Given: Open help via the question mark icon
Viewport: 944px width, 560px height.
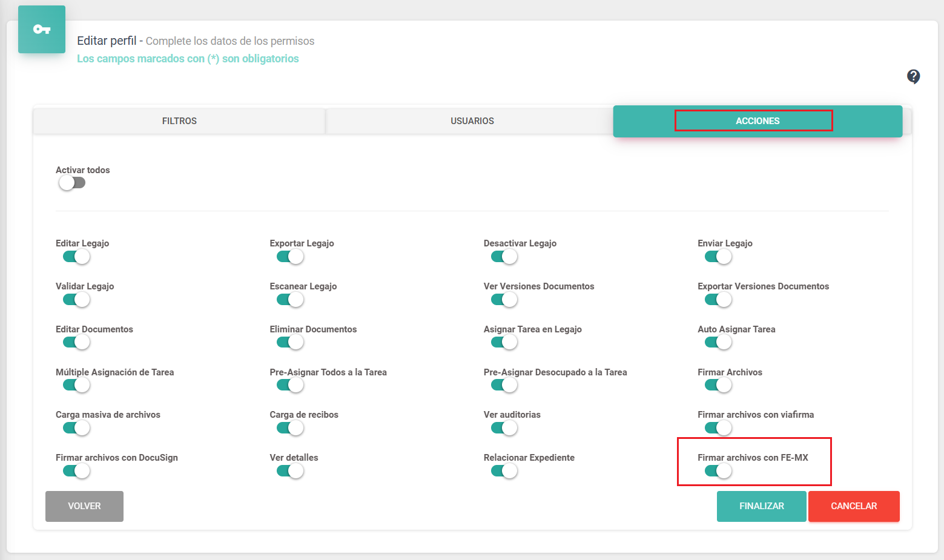Looking at the screenshot, I should (x=913, y=76).
